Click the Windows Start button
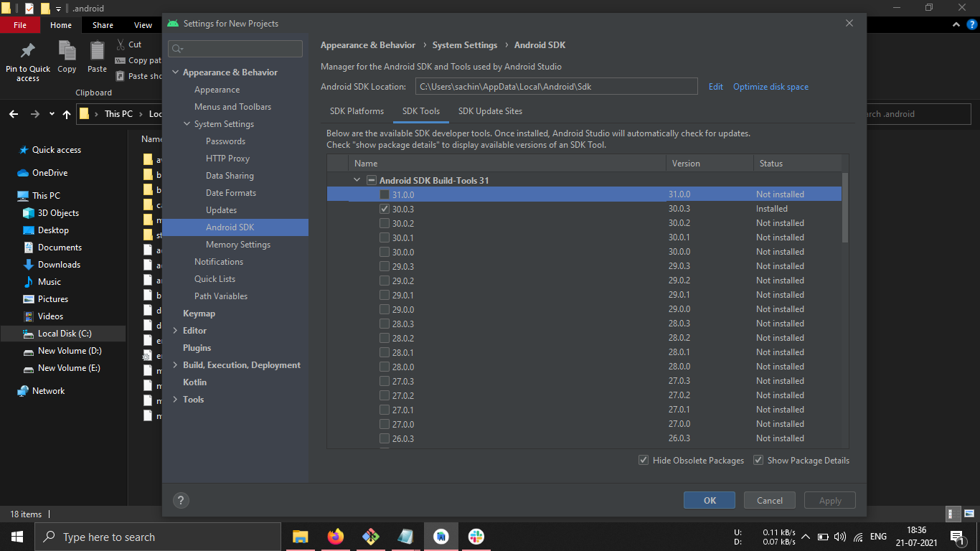This screenshot has height=551, width=980. pyautogui.click(x=17, y=537)
